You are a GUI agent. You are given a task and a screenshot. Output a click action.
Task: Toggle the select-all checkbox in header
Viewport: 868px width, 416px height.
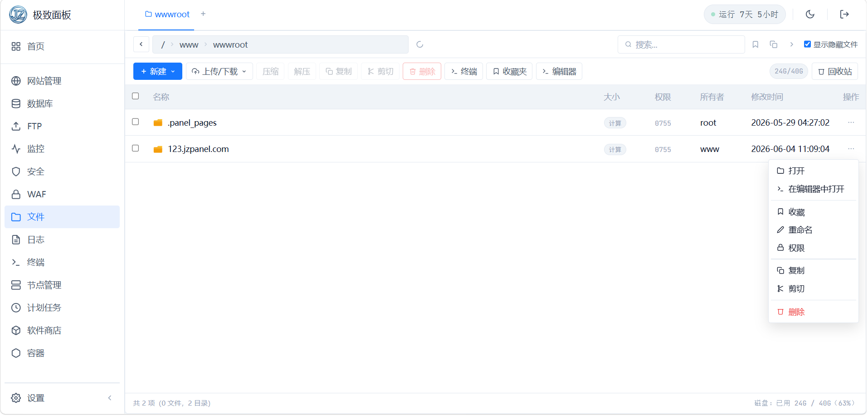click(135, 96)
